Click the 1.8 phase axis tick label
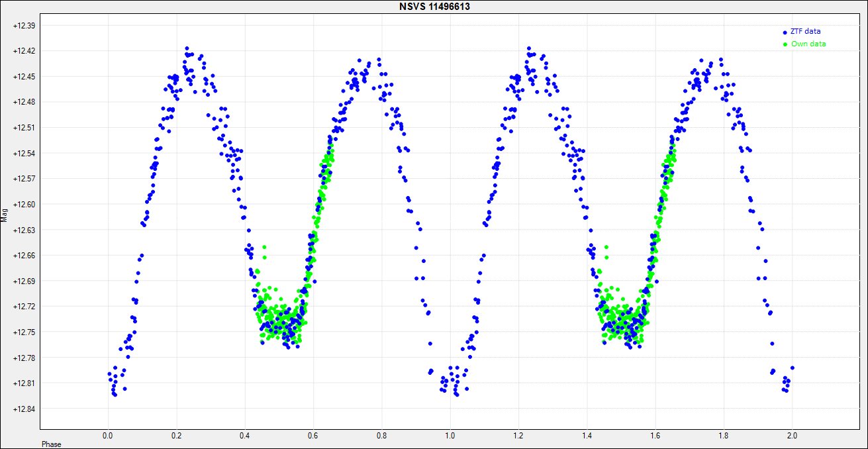 coord(724,436)
